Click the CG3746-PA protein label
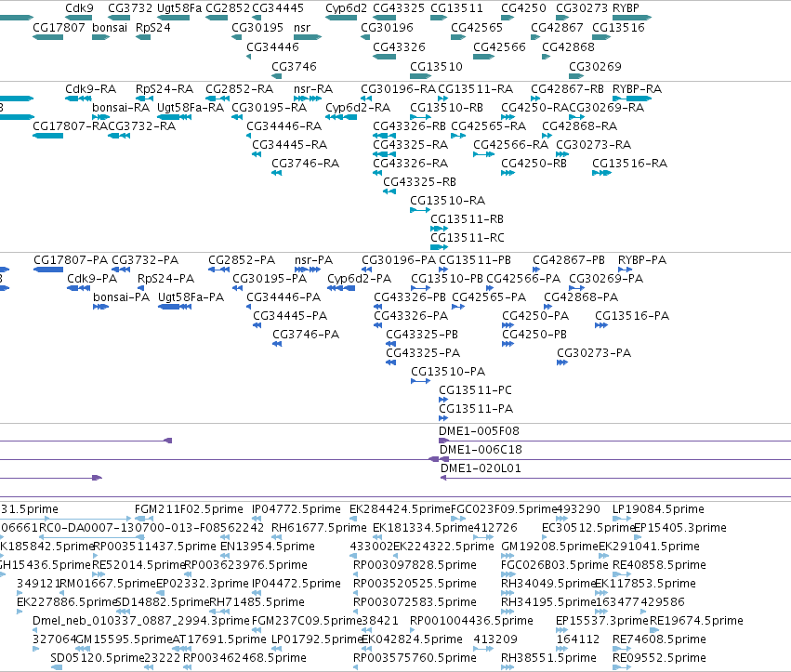791x672 pixels. pos(306,335)
